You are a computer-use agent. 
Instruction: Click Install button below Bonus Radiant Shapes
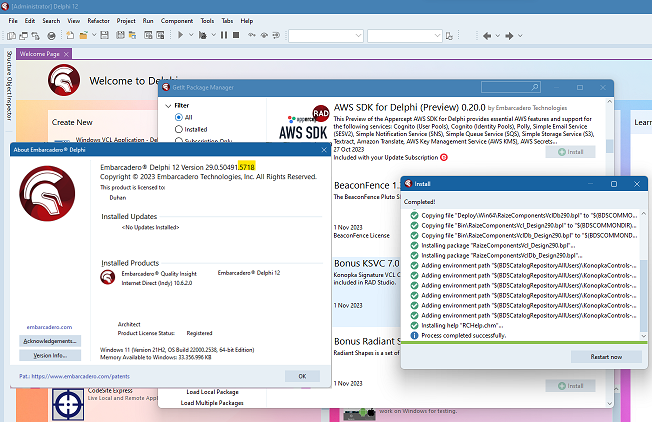point(570,386)
